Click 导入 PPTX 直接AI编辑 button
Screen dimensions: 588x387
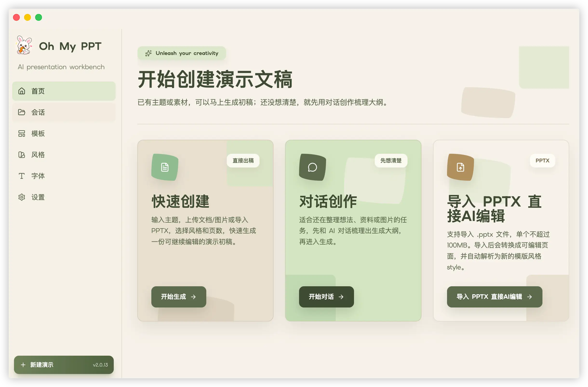click(x=494, y=297)
